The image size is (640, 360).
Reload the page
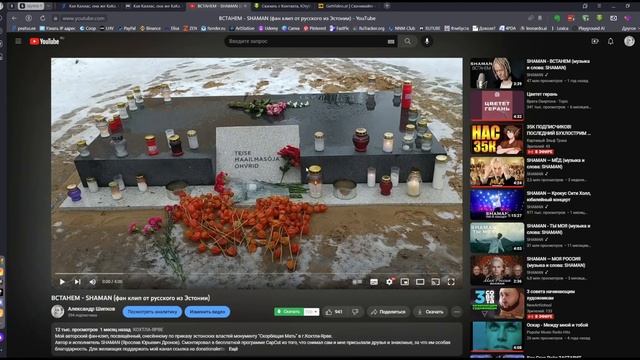pos(42,18)
